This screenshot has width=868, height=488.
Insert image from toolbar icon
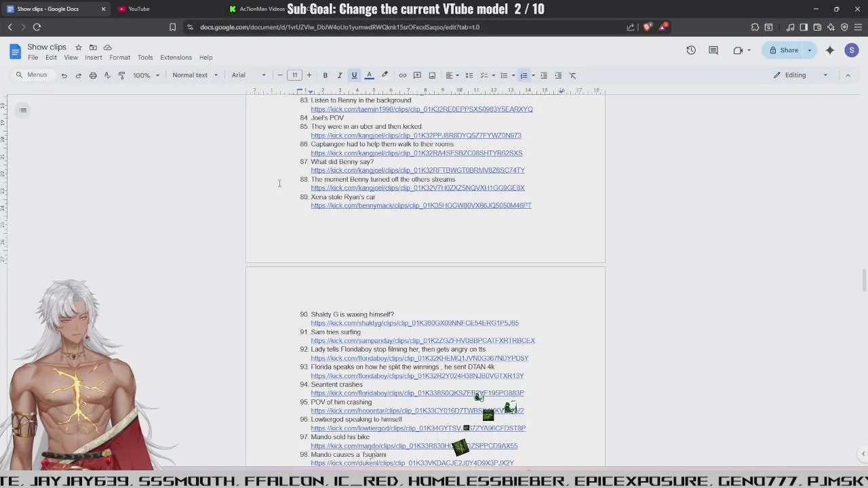432,75
